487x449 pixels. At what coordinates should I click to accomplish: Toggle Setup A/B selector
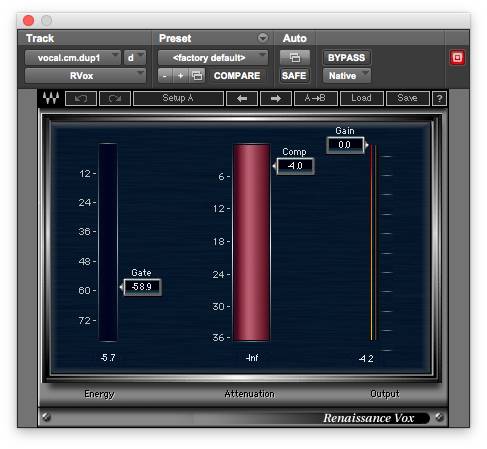178,98
